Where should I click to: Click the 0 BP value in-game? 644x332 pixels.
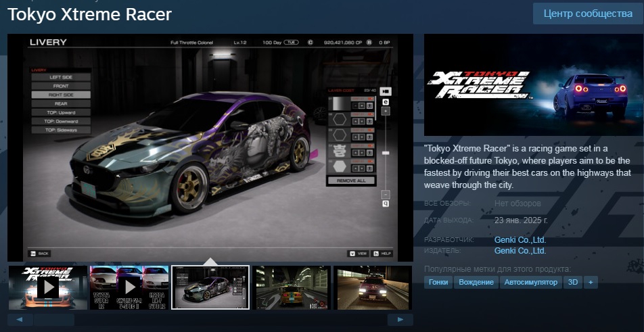pyautogui.click(x=384, y=43)
